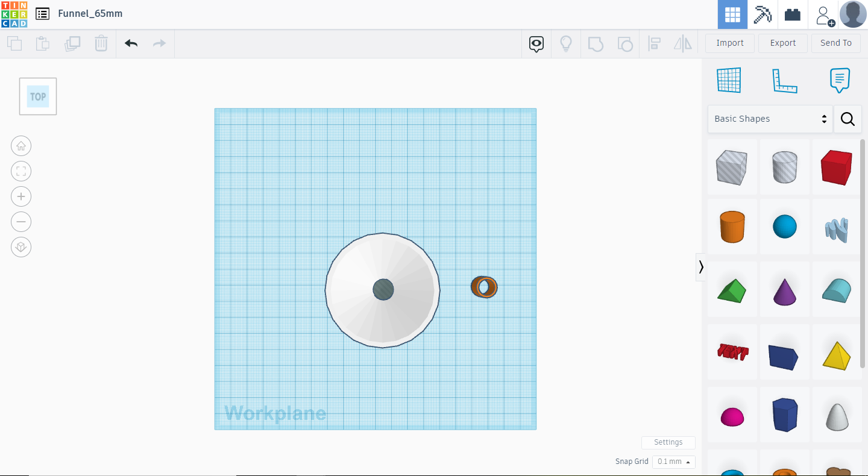Open the Basic Shapes category dropdown
This screenshot has height=476, width=868.
click(x=770, y=119)
